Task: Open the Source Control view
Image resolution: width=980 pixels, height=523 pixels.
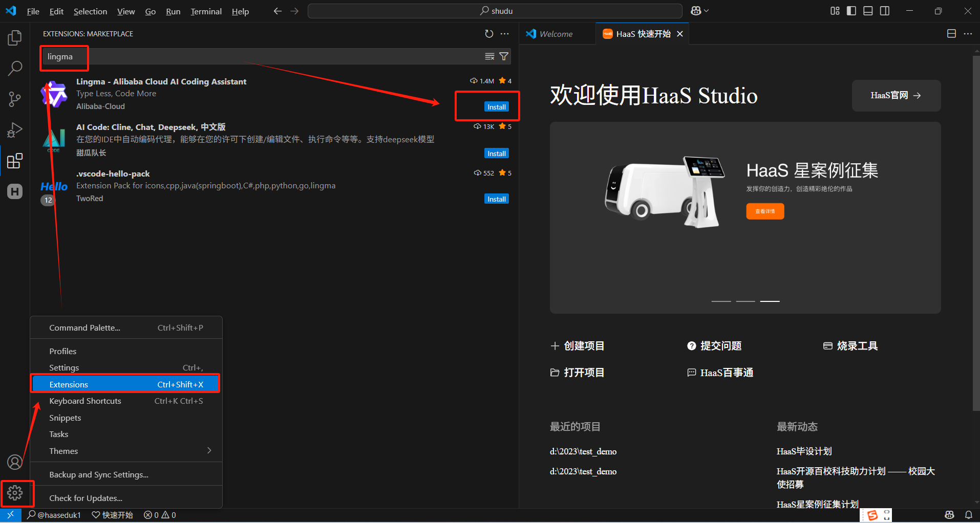Action: (15, 99)
